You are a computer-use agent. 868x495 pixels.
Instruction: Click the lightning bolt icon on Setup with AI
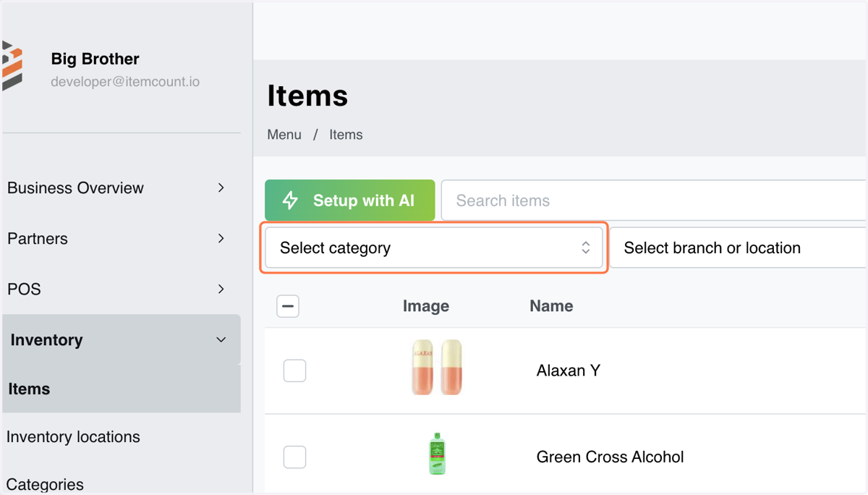tap(290, 200)
